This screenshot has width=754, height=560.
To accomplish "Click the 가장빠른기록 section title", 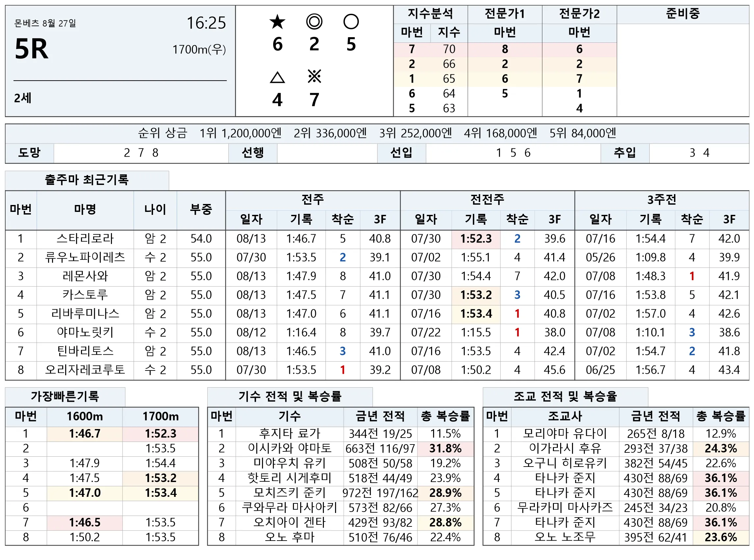I will click(x=65, y=396).
